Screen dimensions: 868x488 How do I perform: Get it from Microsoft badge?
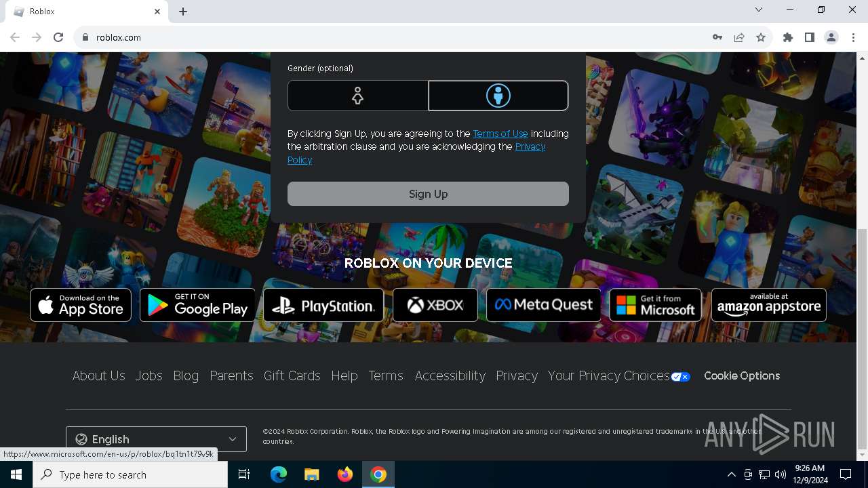point(656,305)
